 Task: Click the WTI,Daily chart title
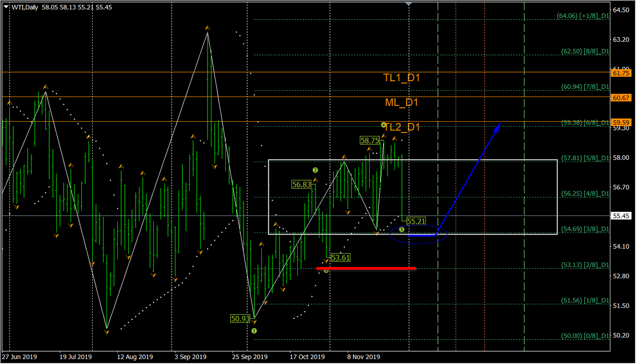point(24,6)
